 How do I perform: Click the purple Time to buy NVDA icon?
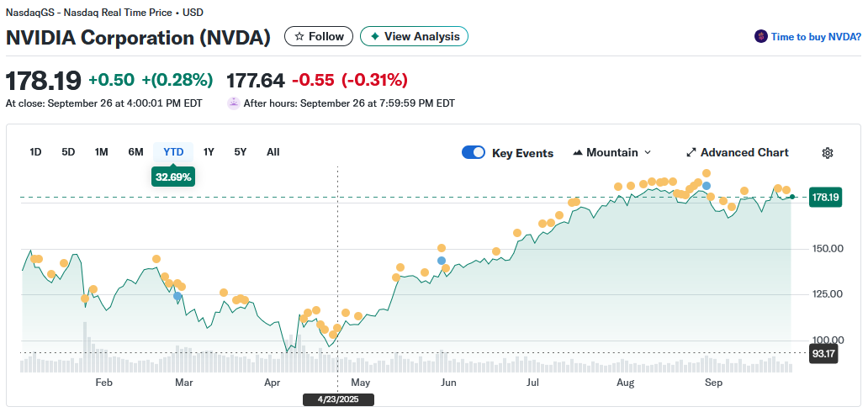click(x=761, y=36)
